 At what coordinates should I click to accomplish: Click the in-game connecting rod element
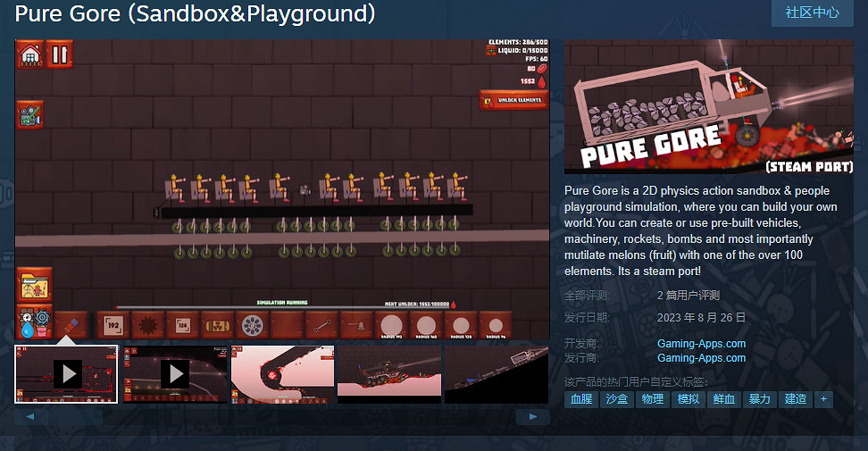coord(321,325)
